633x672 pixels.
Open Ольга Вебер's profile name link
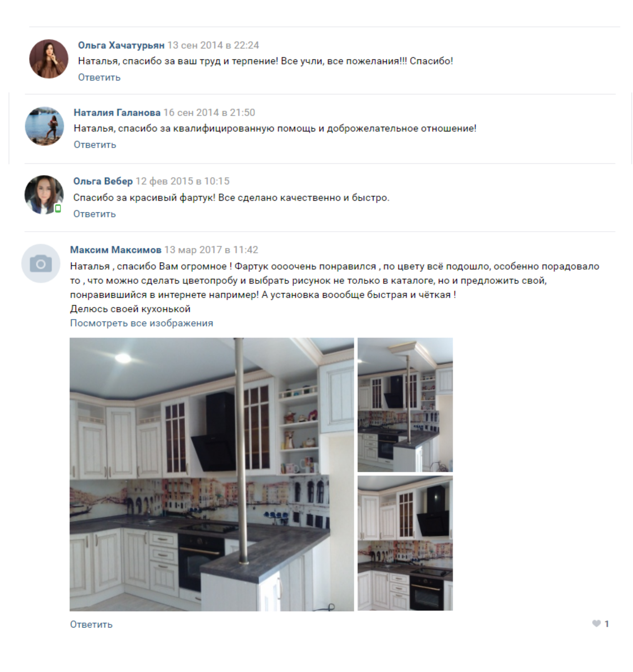pyautogui.click(x=103, y=181)
